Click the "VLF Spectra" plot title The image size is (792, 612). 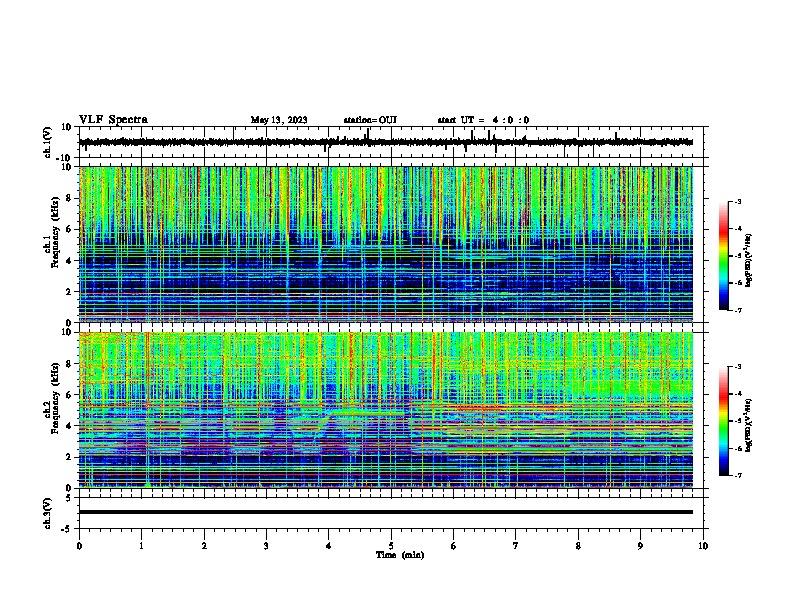point(113,120)
